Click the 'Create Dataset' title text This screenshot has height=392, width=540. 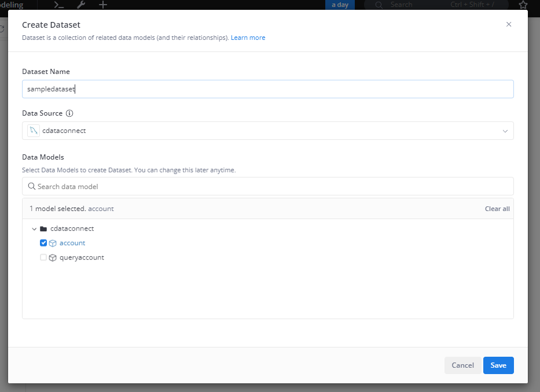point(51,25)
